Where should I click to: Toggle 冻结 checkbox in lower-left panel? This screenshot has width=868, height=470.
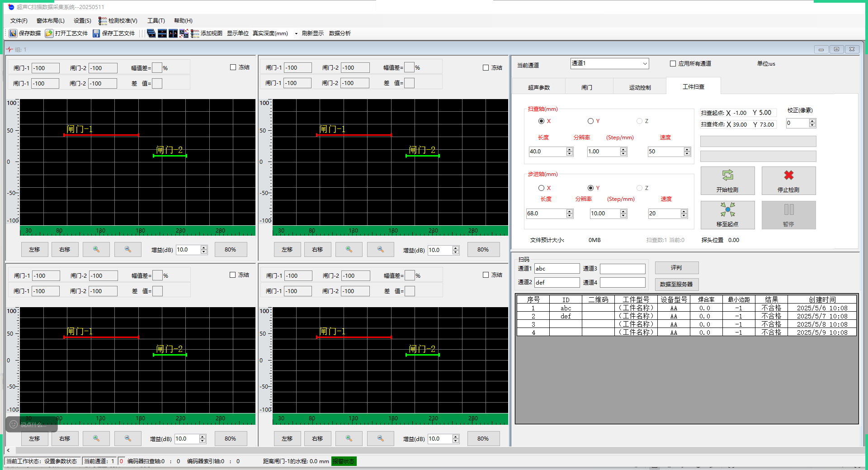coord(233,275)
